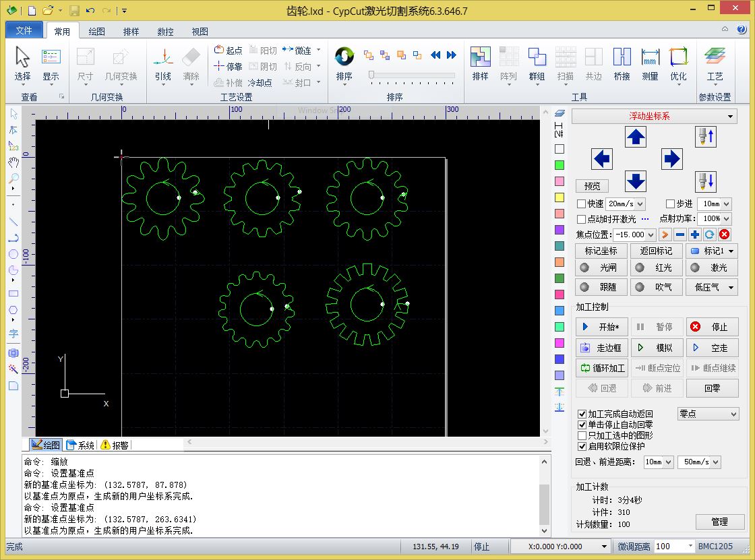Toggle the 跟随 follow button

601,287
